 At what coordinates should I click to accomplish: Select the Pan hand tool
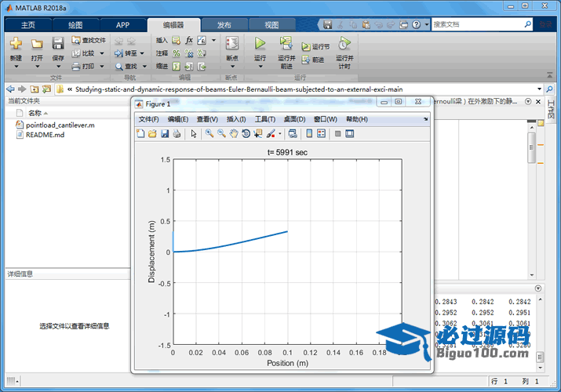click(234, 133)
